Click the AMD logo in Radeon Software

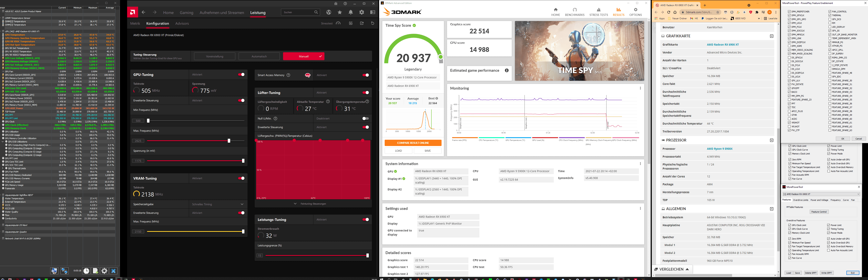click(132, 13)
